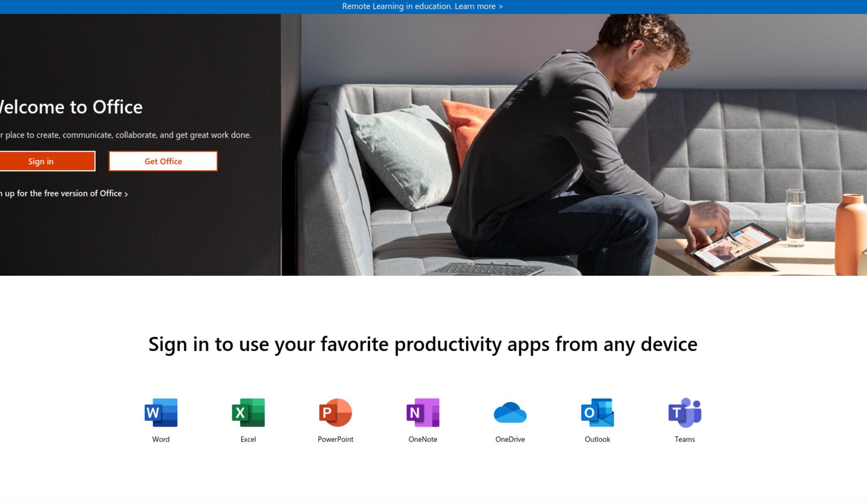Screen dimensions: 867x504
Task: Select the OneNote app icon
Action: (x=423, y=413)
